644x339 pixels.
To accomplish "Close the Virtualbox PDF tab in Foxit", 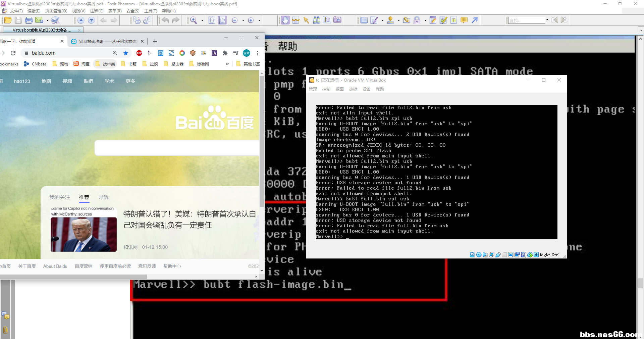I will click(79, 30).
